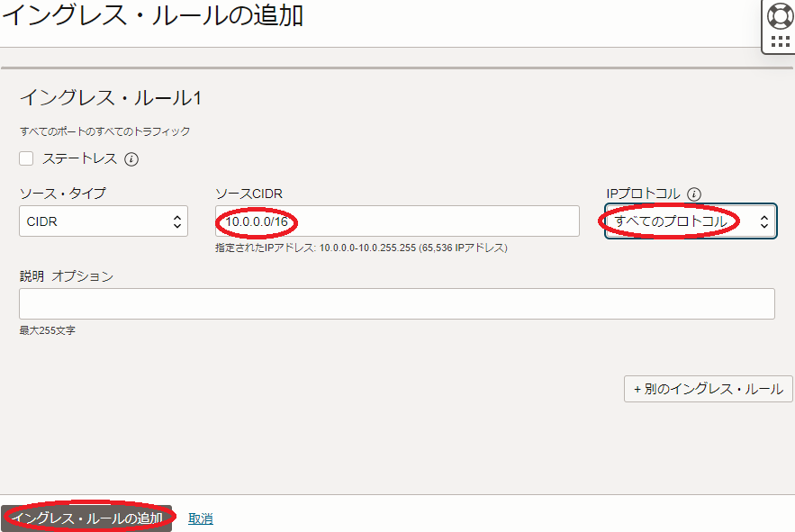Click the ソース・タイプ field label
Screen dimensions: 795x532
point(62,194)
